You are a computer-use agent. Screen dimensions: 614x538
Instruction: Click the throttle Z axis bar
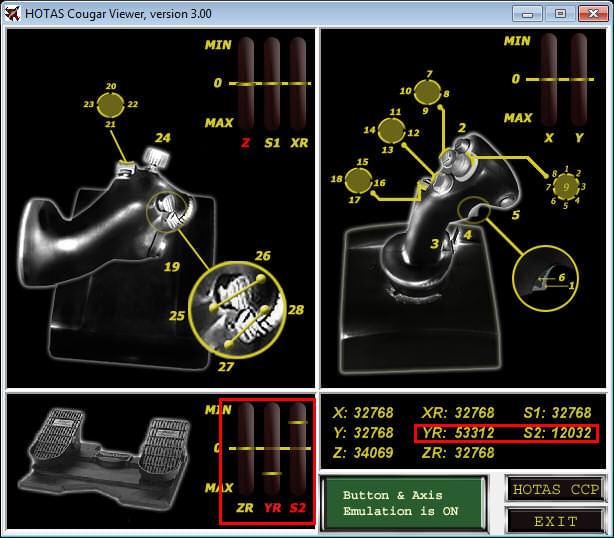(x=245, y=84)
